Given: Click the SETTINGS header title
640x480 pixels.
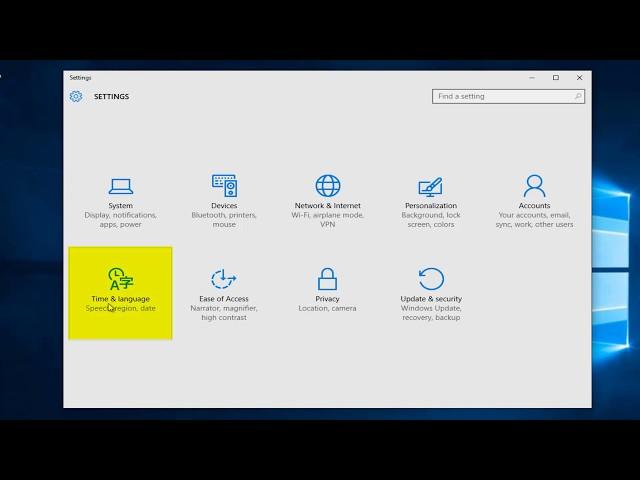Looking at the screenshot, I should (111, 96).
